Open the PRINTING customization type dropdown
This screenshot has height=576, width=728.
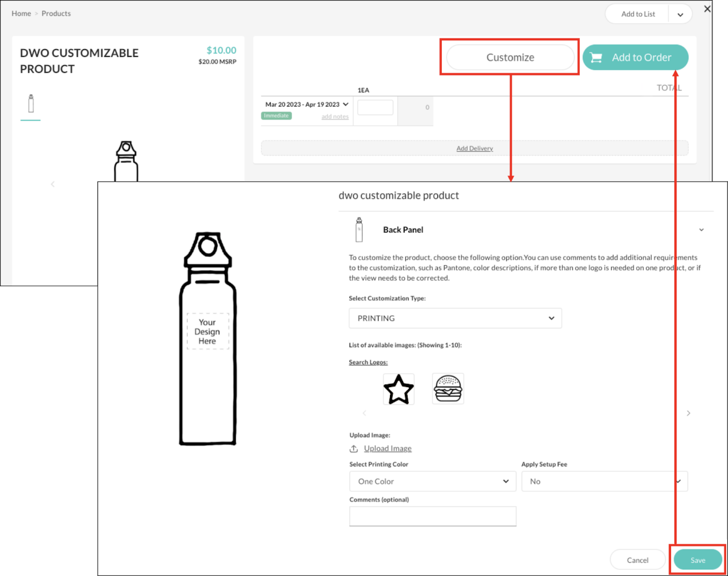click(455, 318)
